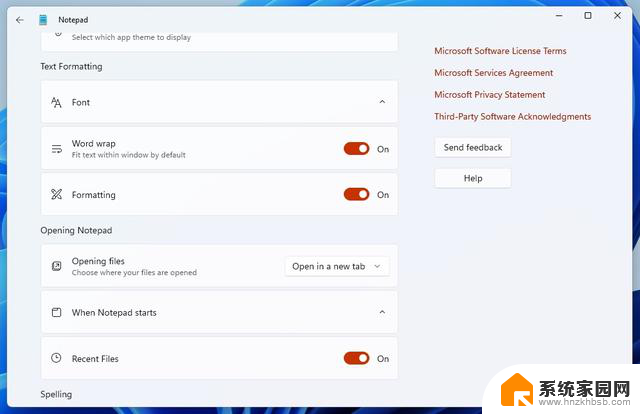
Task: Click the Font icon
Action: [56, 102]
